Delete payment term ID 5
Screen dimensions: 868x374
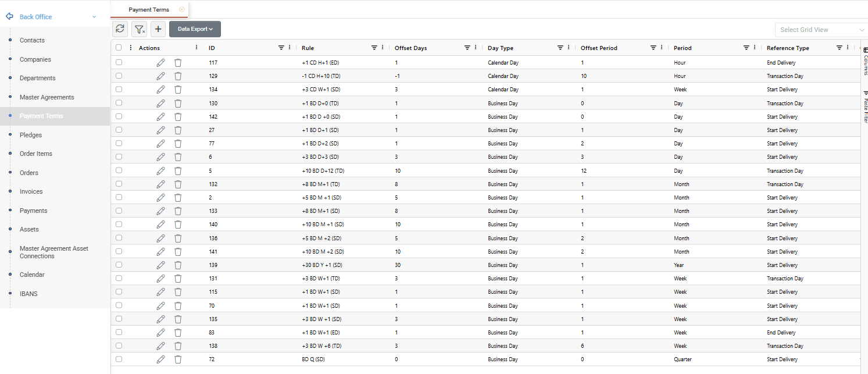point(178,171)
